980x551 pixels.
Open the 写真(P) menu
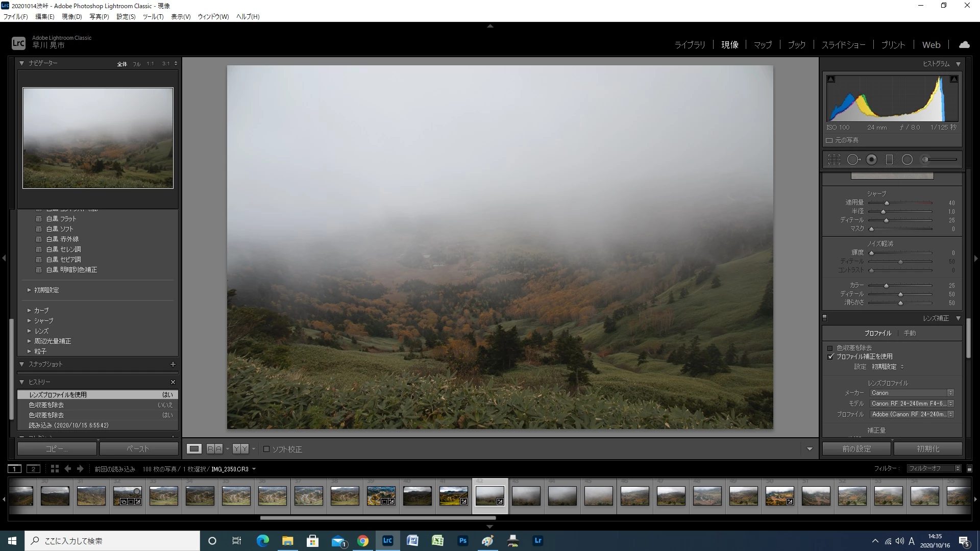[99, 16]
